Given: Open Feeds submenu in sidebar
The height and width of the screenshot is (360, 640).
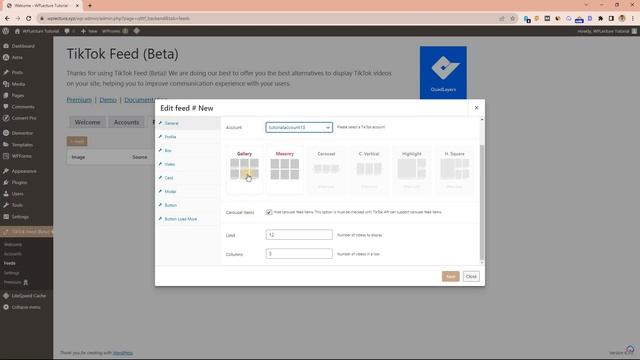Looking at the screenshot, I should [10, 263].
